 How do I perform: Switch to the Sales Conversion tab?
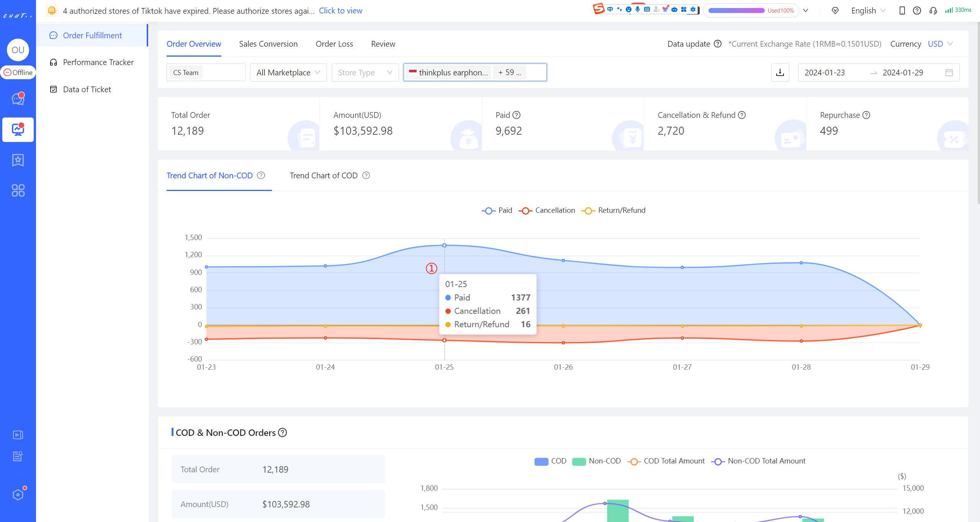268,44
